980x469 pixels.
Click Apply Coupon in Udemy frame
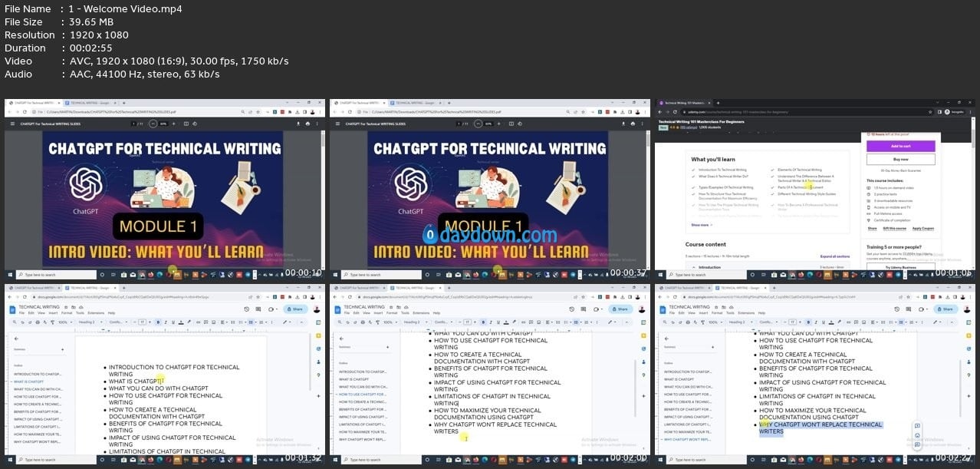(923, 228)
